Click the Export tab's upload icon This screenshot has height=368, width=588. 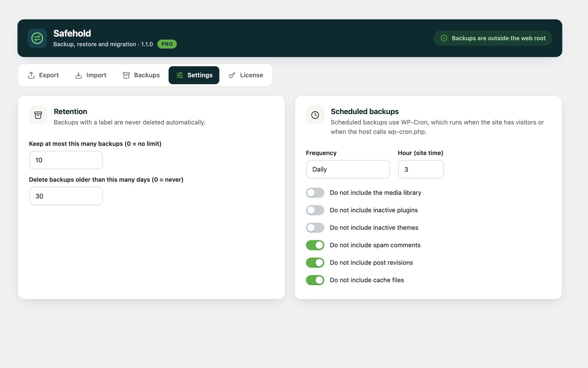[31, 75]
